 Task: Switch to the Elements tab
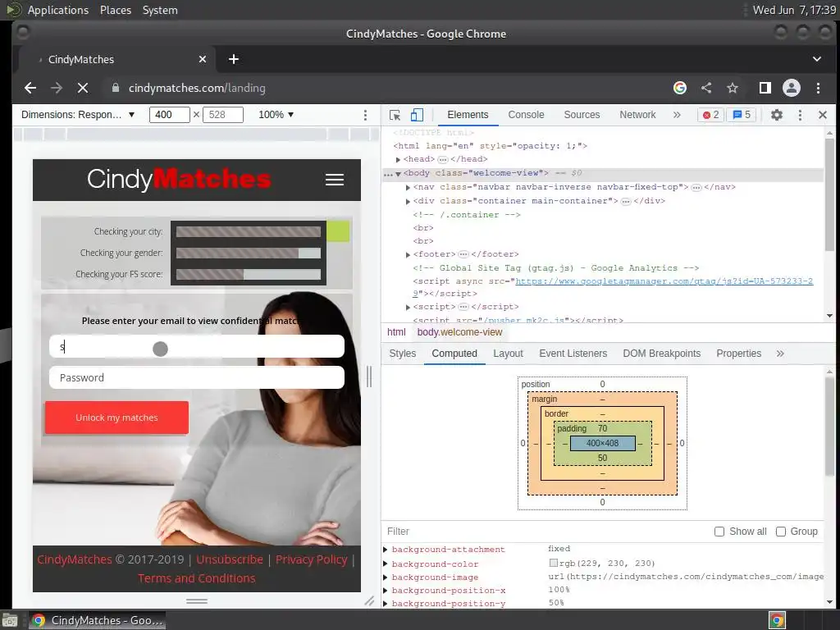468,115
